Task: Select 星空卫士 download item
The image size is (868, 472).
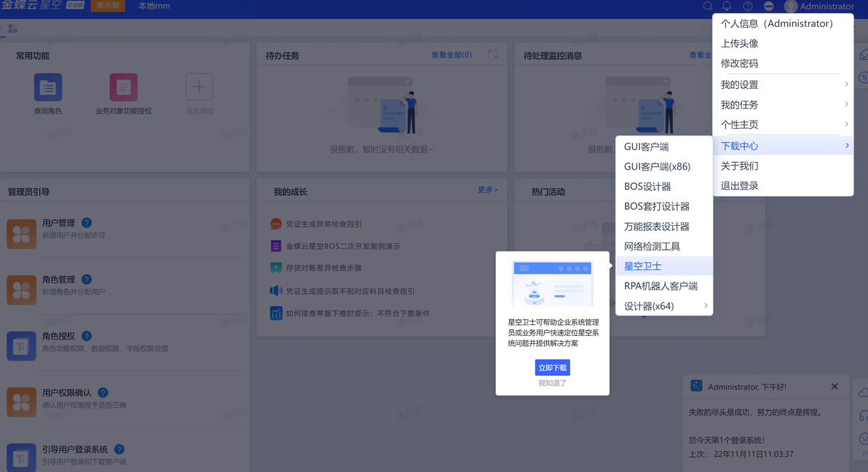Action: (x=663, y=266)
